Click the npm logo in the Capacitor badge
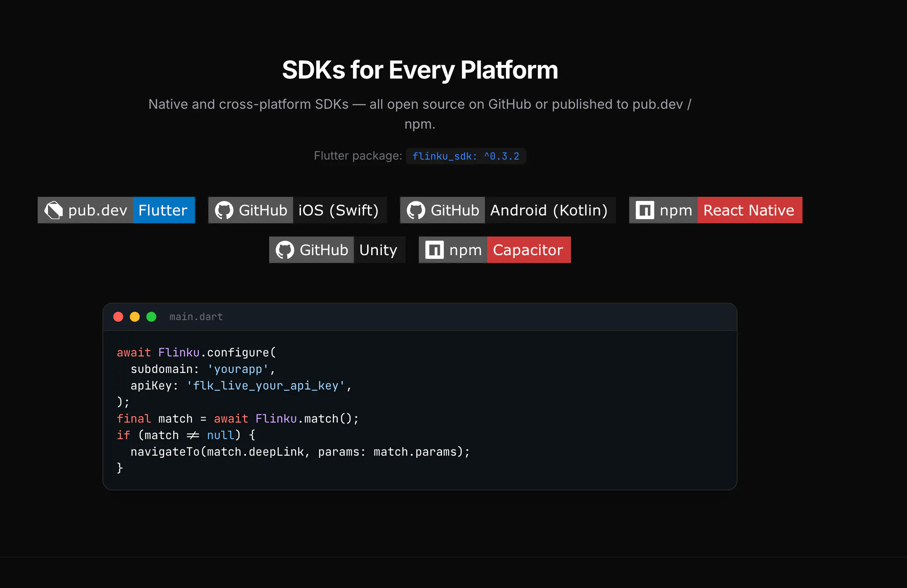This screenshot has width=907, height=588. point(434,250)
